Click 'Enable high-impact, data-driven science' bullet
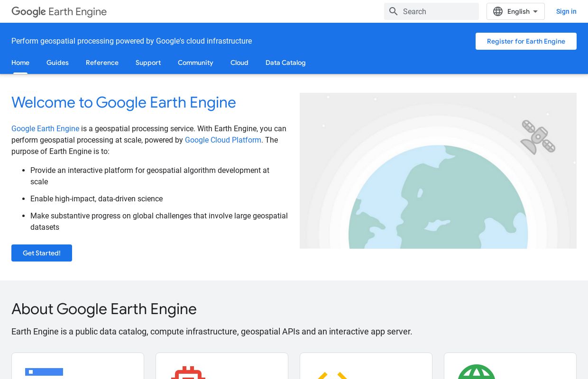The width and height of the screenshot is (588, 379). tap(96, 199)
